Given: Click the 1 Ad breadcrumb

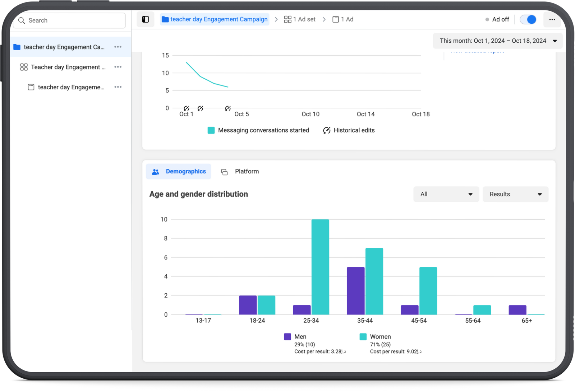Looking at the screenshot, I should 343,19.
